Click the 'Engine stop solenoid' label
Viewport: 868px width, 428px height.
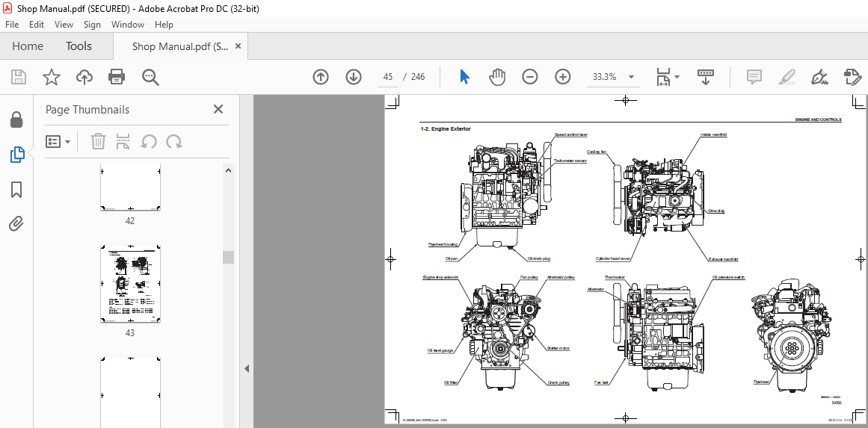point(440,277)
